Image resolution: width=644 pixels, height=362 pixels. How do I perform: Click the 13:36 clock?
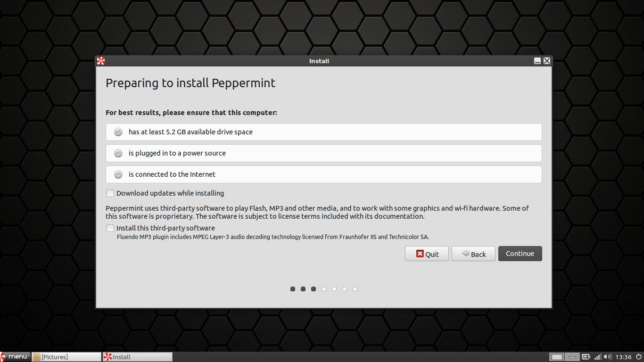click(623, 357)
